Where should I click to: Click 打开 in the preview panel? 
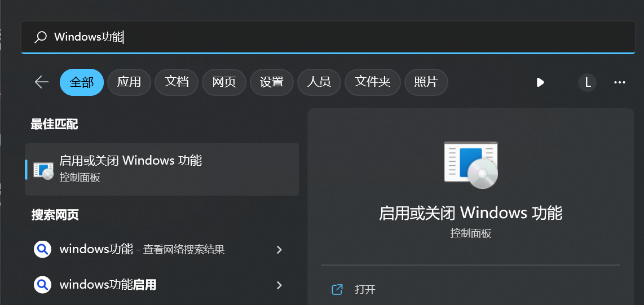click(365, 289)
